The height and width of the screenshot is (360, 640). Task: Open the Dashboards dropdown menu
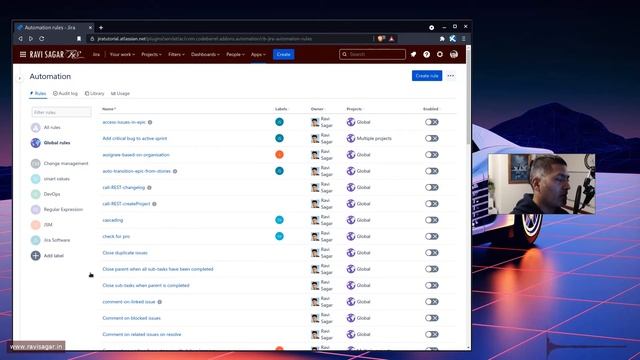tap(205, 54)
